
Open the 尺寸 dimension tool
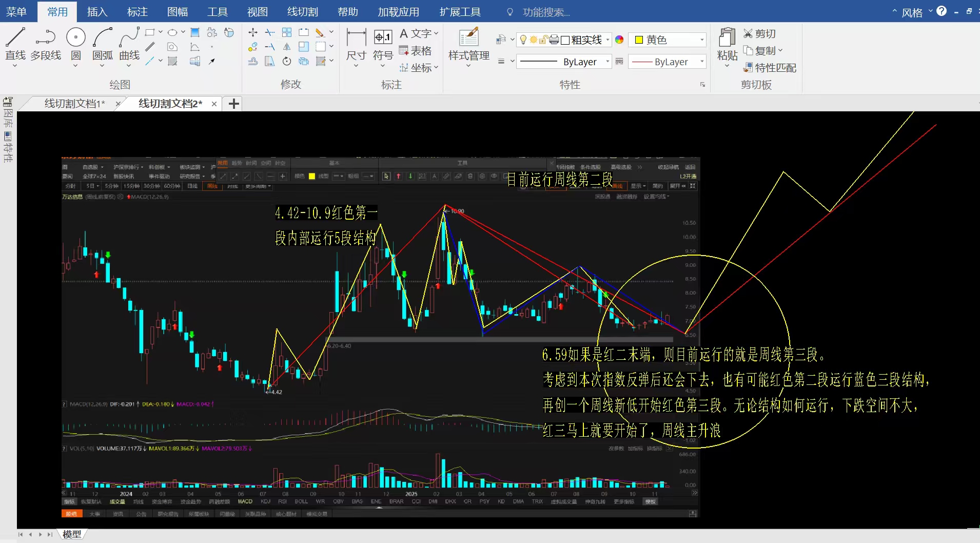[x=356, y=44]
